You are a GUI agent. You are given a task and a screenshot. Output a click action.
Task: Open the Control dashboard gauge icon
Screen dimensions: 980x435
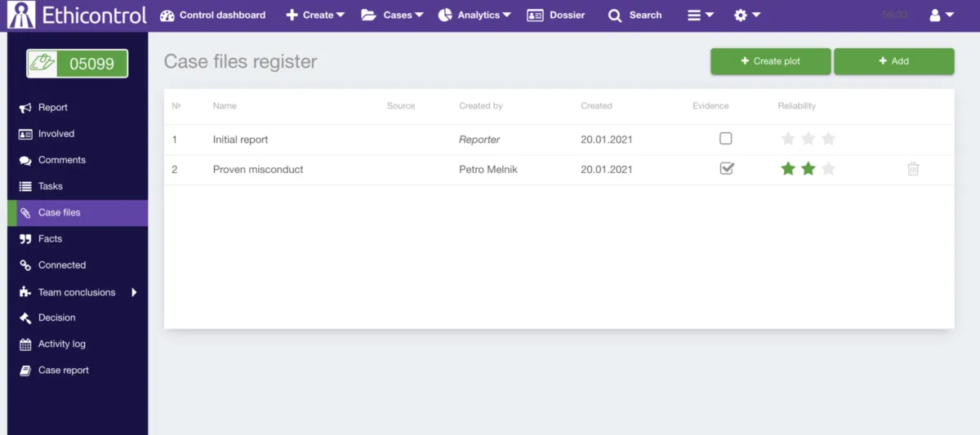tap(167, 16)
